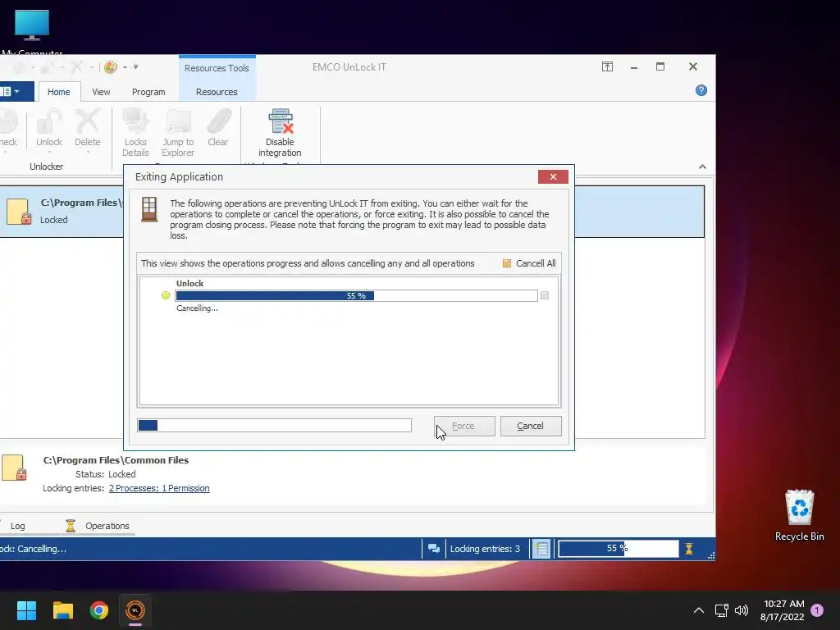840x630 pixels.
Task: Collapse the ribbon with the chevron
Action: [x=702, y=167]
